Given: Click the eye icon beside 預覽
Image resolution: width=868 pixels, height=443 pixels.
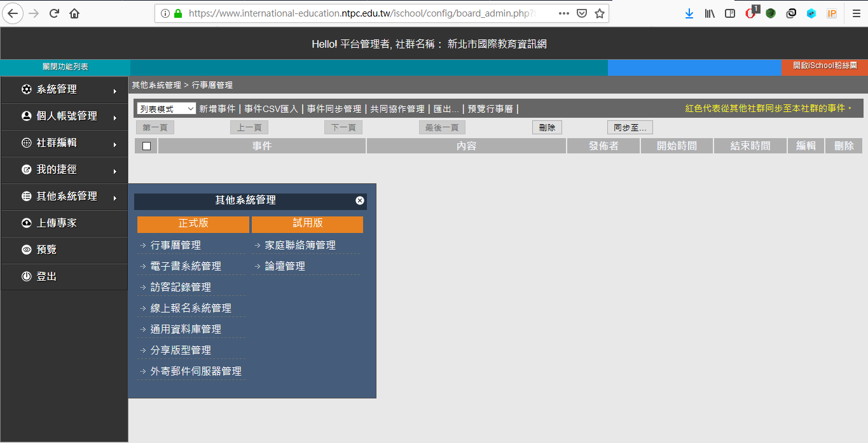Looking at the screenshot, I should tap(26, 250).
